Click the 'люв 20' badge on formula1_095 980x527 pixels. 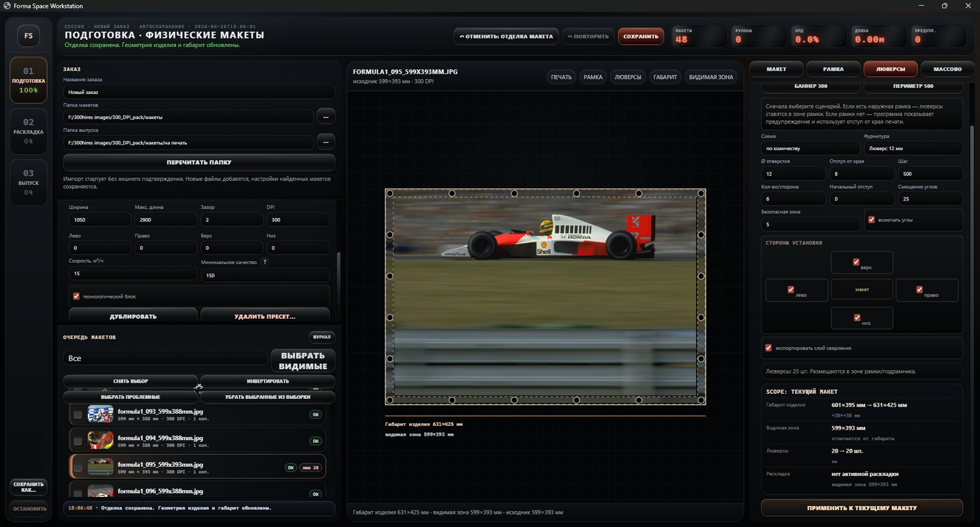[310, 468]
